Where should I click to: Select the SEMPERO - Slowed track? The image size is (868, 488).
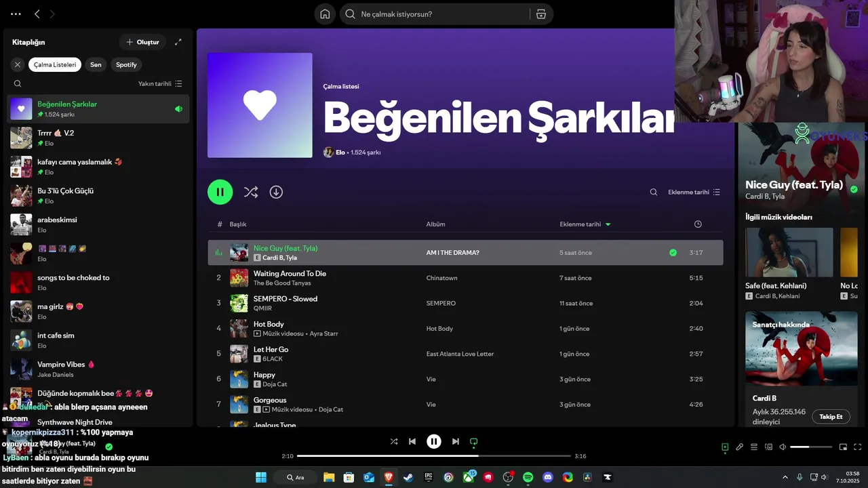coord(465,304)
